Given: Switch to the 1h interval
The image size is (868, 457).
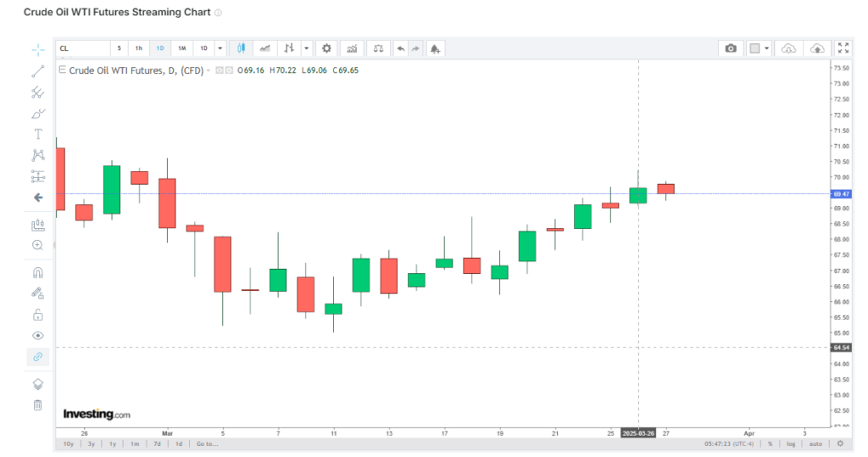Looking at the screenshot, I should [138, 48].
